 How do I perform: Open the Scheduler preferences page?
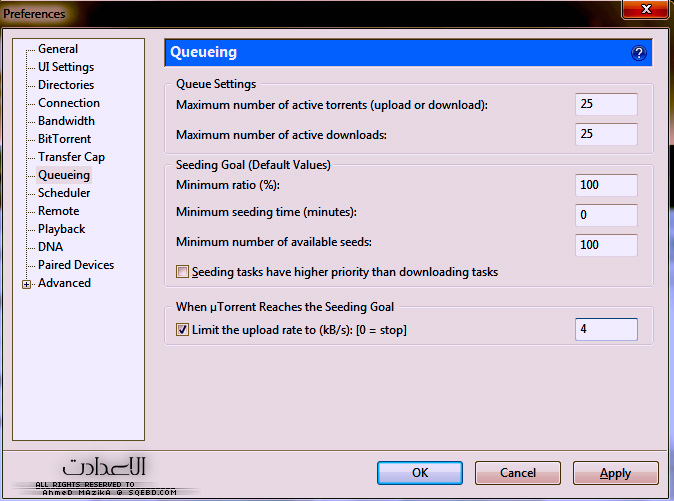[64, 193]
